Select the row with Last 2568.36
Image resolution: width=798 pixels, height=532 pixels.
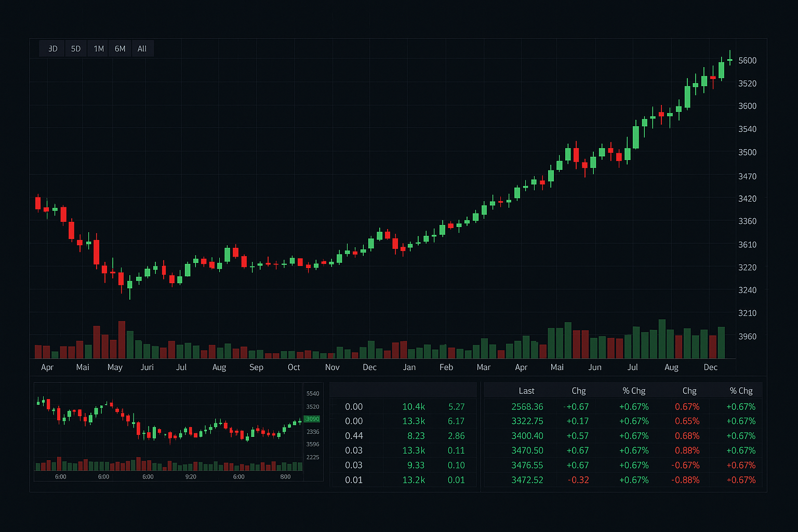point(527,407)
